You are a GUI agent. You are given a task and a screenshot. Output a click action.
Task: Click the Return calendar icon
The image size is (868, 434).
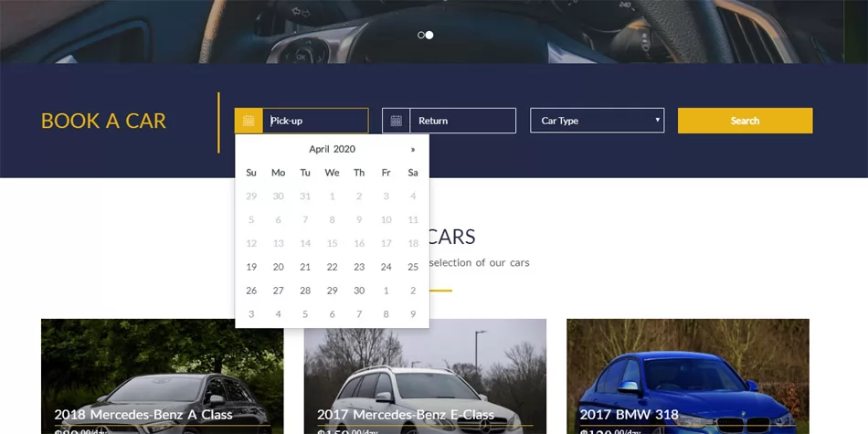(396, 121)
